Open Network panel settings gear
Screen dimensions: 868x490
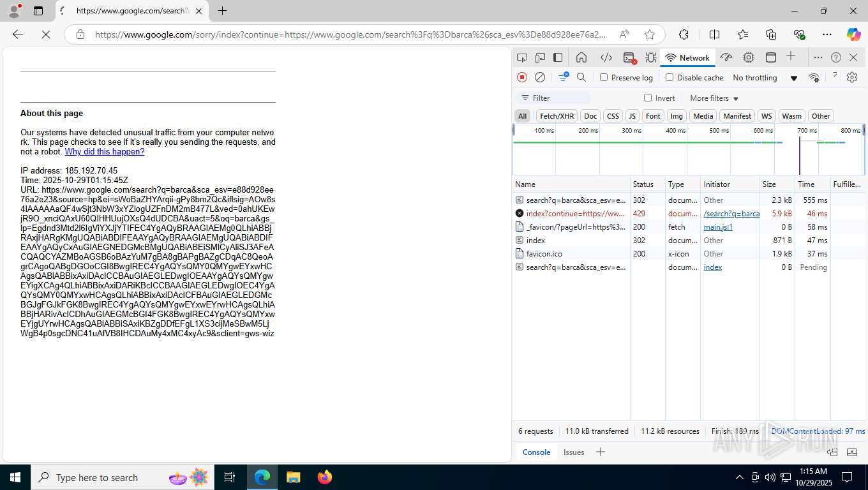tap(852, 77)
